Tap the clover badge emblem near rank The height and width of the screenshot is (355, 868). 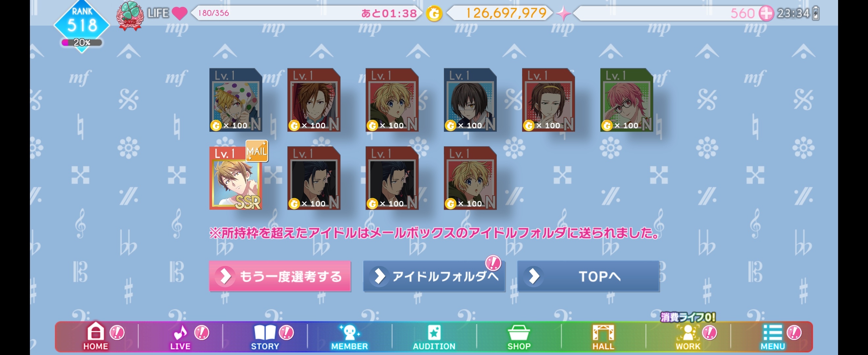tap(130, 16)
